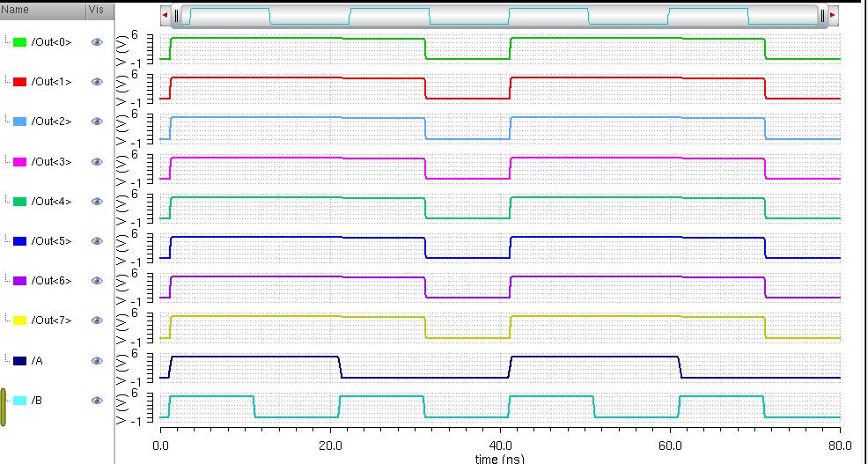Click the left handle of zoom scrollbar
868x464 pixels.
[x=177, y=15]
